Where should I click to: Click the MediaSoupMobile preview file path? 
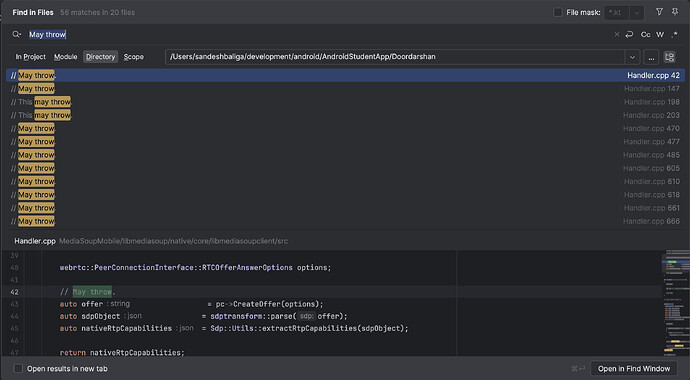173,241
